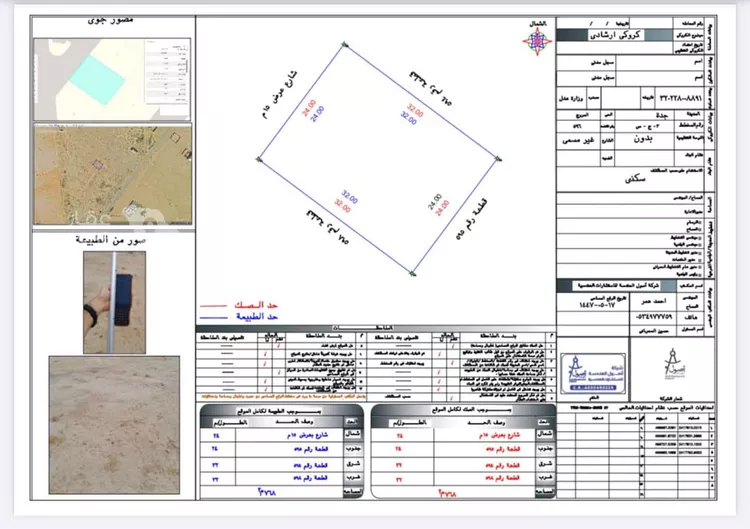Click the red area value ٧٦٨ in the deed table
The image size is (750, 529).
point(447,493)
